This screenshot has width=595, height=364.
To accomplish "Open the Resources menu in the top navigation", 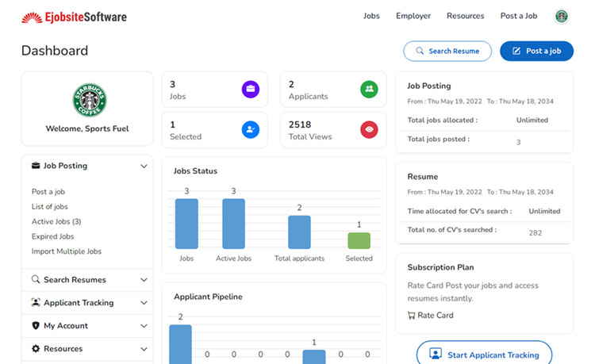I will pyautogui.click(x=465, y=16).
